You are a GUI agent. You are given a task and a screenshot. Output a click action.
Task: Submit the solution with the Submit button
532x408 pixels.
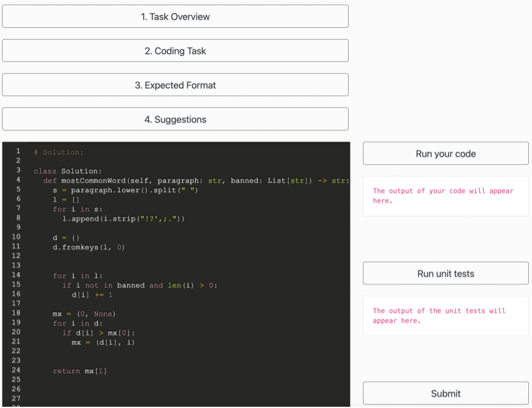pyautogui.click(x=445, y=394)
